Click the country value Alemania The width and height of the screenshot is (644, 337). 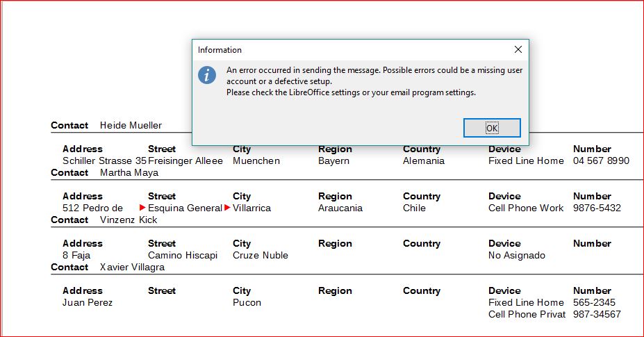point(424,161)
